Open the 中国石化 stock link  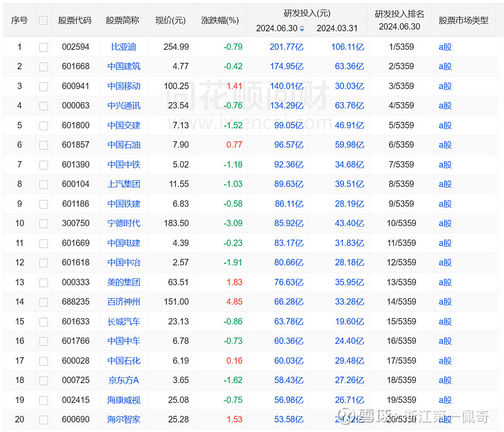123,361
